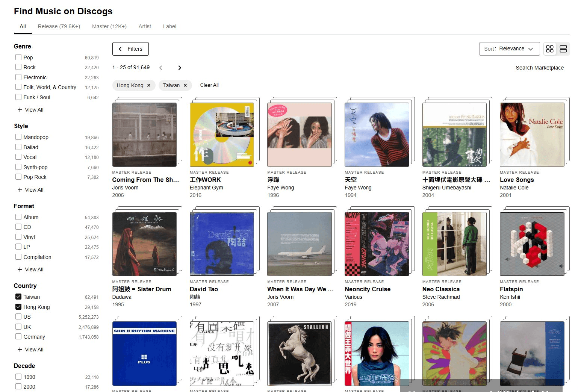Open When It Was Day We... cover

[299, 244]
